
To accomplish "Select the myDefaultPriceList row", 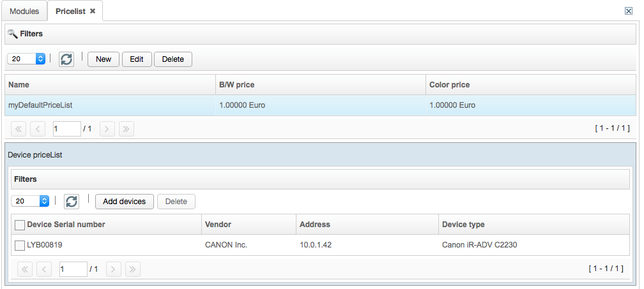I will (x=320, y=105).
